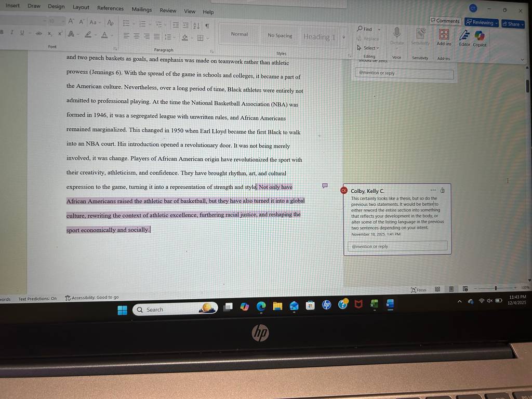Screen dimensions: 532x399
Task: Shrink the font size
Action: (82, 22)
